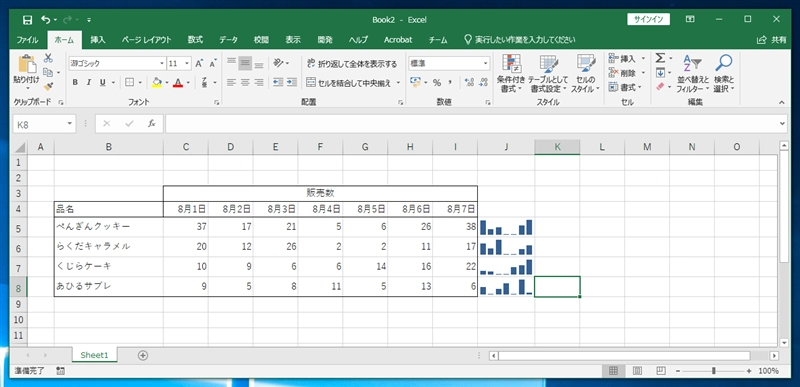The width and height of the screenshot is (800, 387).
Task: Switch to Page Break Preview
Action: 661,371
